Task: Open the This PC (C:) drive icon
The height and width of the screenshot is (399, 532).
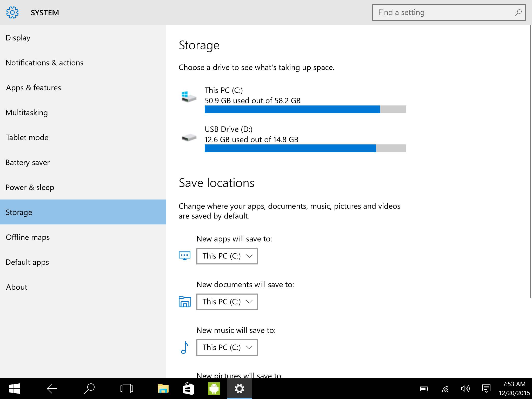Action: [189, 97]
